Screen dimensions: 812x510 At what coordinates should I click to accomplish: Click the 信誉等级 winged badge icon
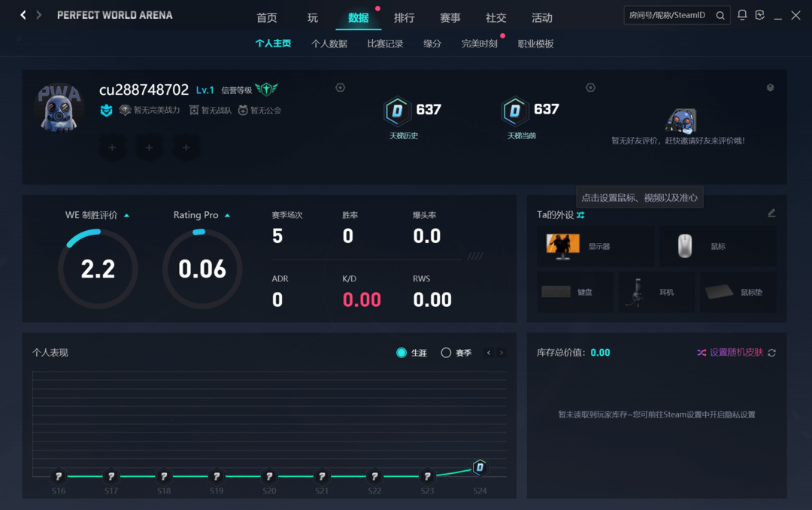pyautogui.click(x=267, y=90)
